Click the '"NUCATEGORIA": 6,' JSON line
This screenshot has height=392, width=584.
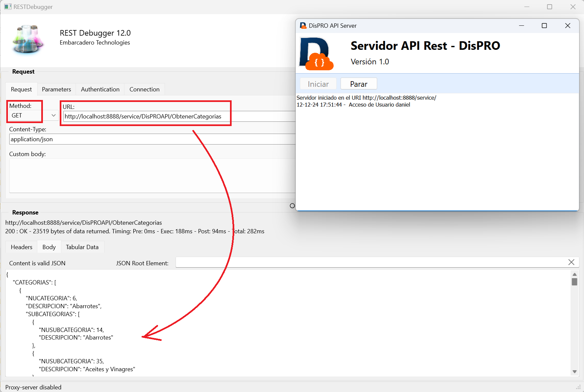click(x=51, y=298)
